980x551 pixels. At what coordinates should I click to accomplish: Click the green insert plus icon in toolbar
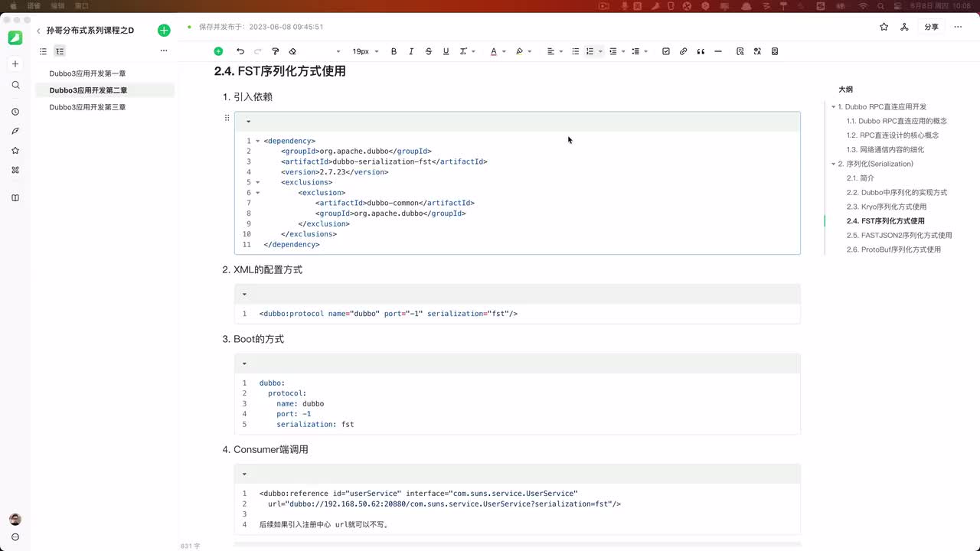coord(218,51)
